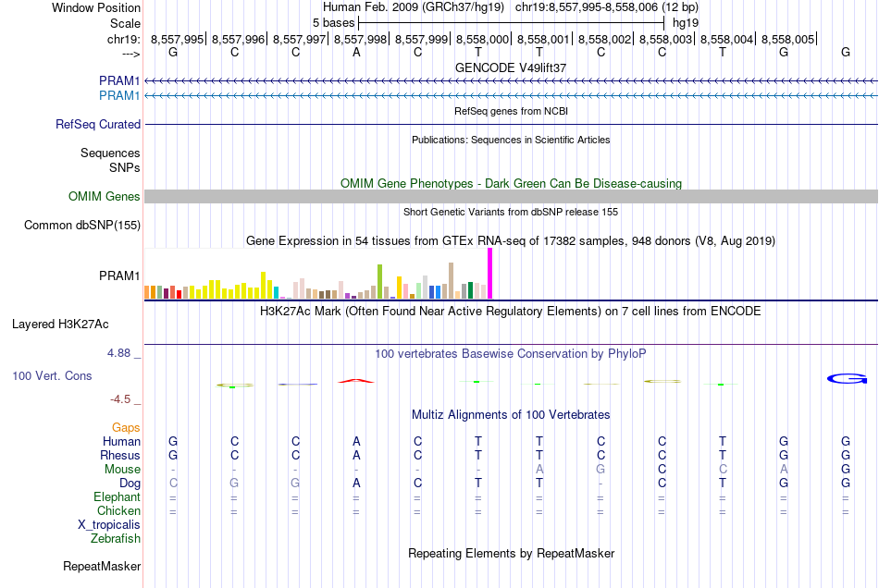Viewport: 879px width, 588px height.
Task: Click the tall magenta bar in GTEx chart
Action: tap(490, 274)
